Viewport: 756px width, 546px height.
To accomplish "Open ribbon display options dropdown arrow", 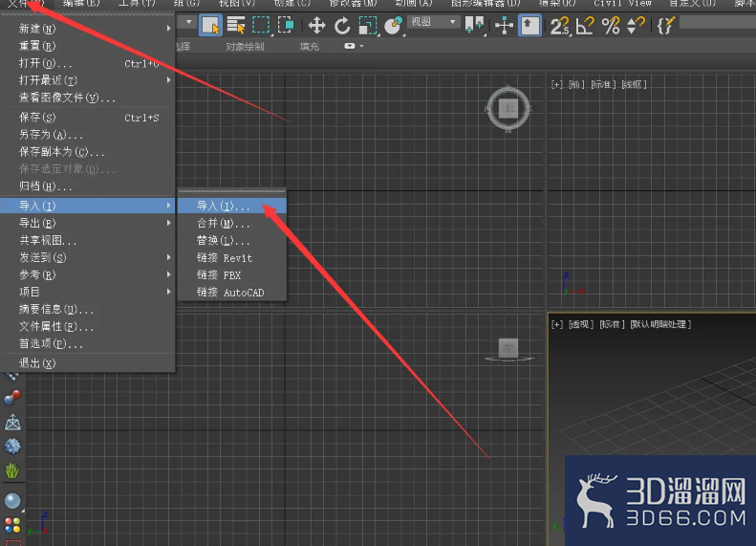I will point(361,46).
